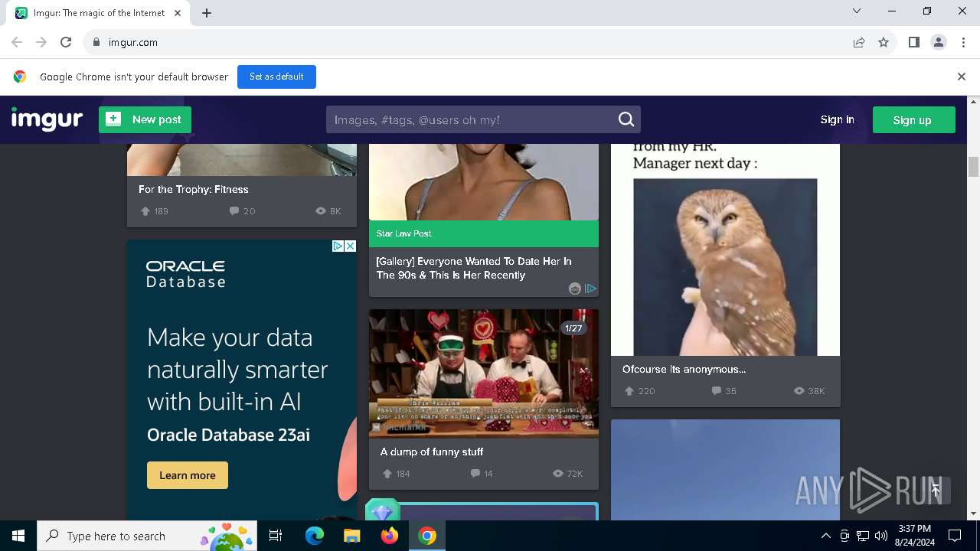Open a new browser tab

207,13
